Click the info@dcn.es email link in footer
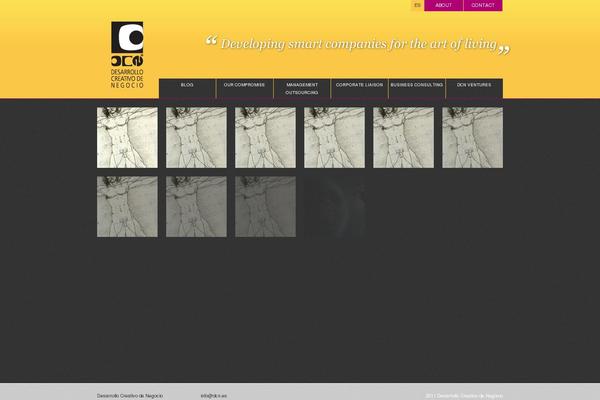Viewport: 600px width, 400px height. coord(214,396)
